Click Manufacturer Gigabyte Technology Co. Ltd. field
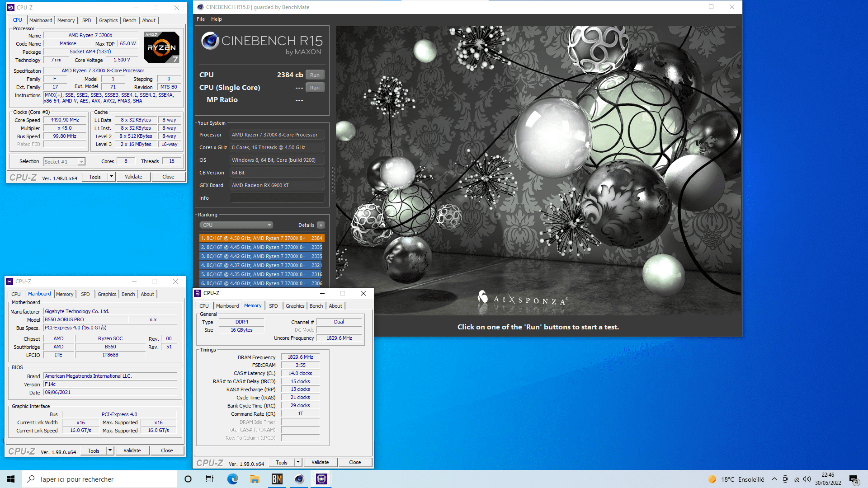This screenshot has height=488, width=868. [x=110, y=311]
